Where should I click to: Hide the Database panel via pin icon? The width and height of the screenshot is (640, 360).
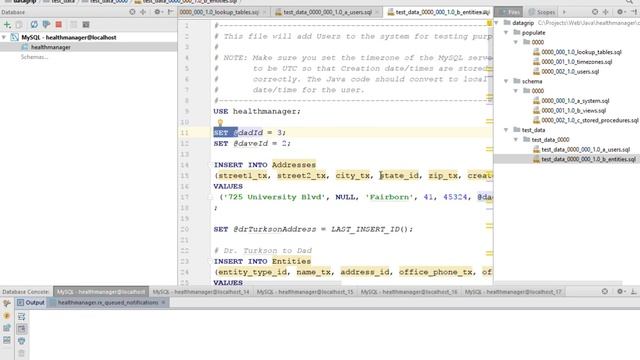point(170,12)
